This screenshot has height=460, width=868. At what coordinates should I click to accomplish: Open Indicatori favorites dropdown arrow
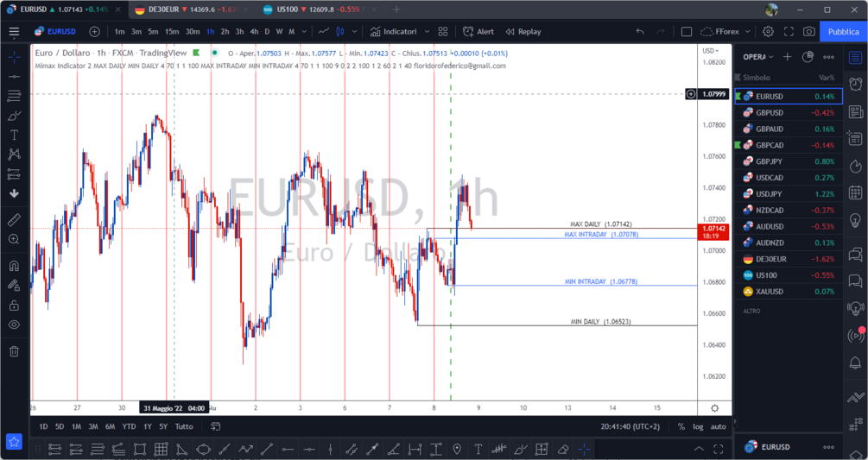pos(427,32)
